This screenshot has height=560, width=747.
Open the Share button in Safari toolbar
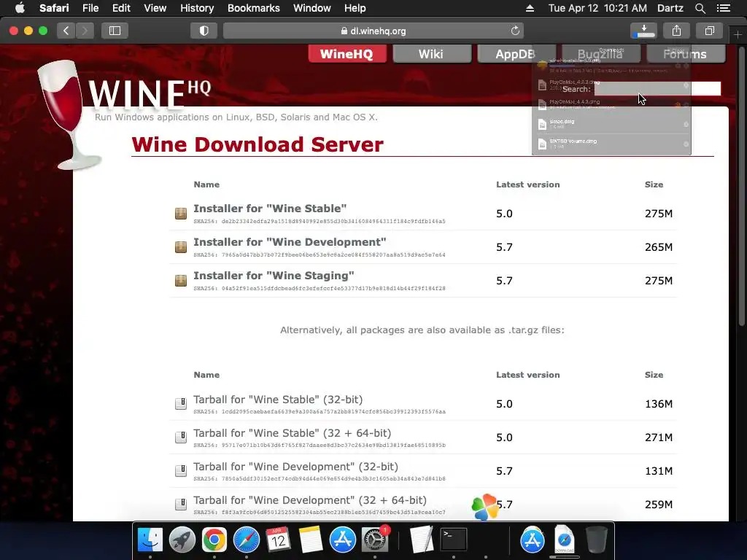tap(676, 31)
